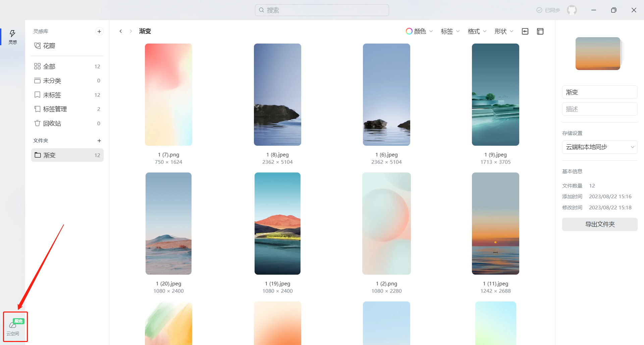Add a new 灵感库 library with plus

click(99, 31)
